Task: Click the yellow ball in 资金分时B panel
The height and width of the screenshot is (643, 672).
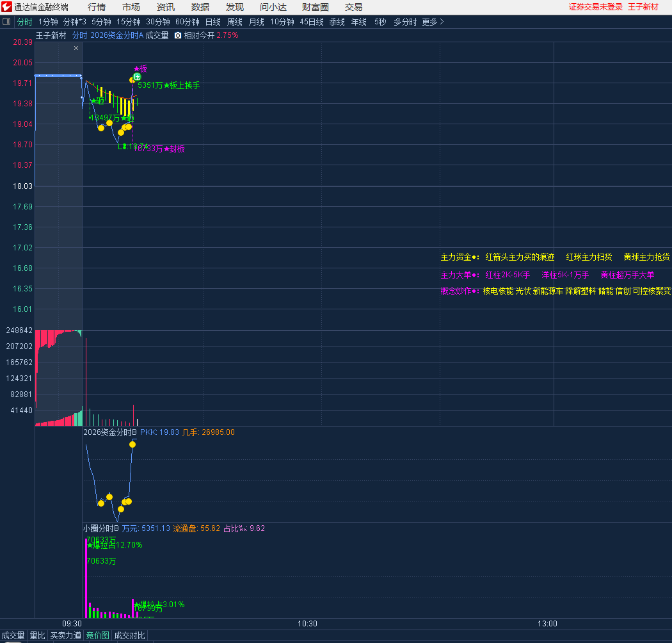Action: click(x=132, y=444)
